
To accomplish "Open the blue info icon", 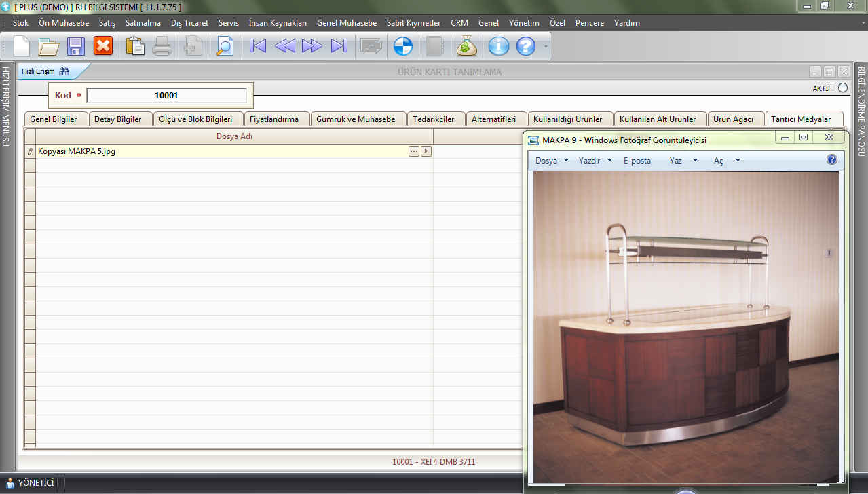I will point(499,46).
